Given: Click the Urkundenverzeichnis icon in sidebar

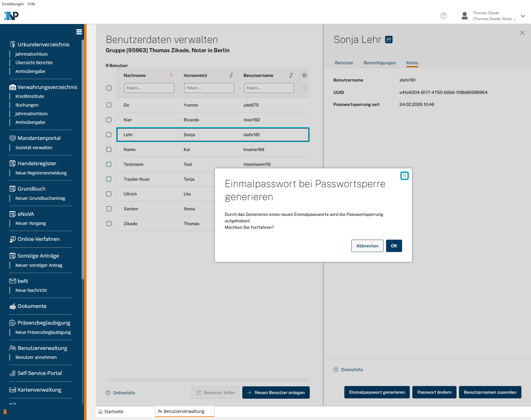Looking at the screenshot, I should [12, 44].
